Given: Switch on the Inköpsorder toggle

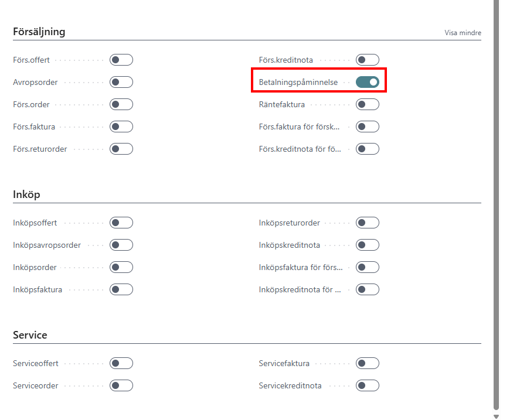Looking at the screenshot, I should pos(121,267).
